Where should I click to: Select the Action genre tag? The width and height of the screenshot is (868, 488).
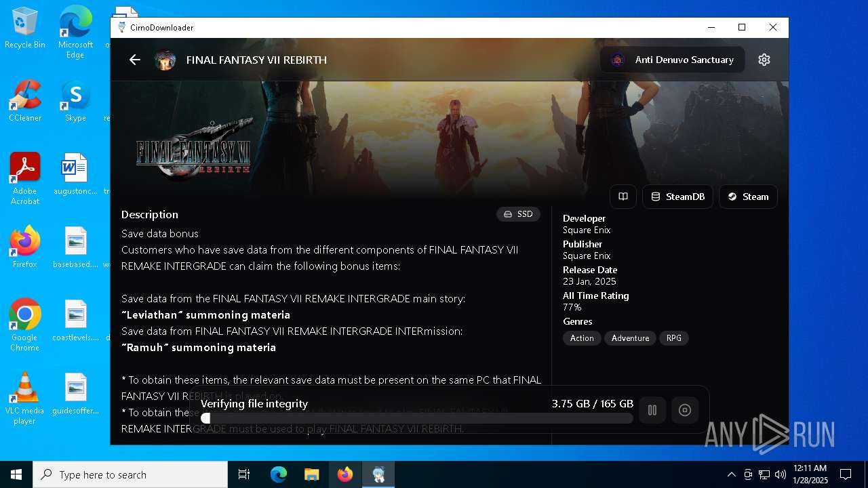pyautogui.click(x=582, y=338)
